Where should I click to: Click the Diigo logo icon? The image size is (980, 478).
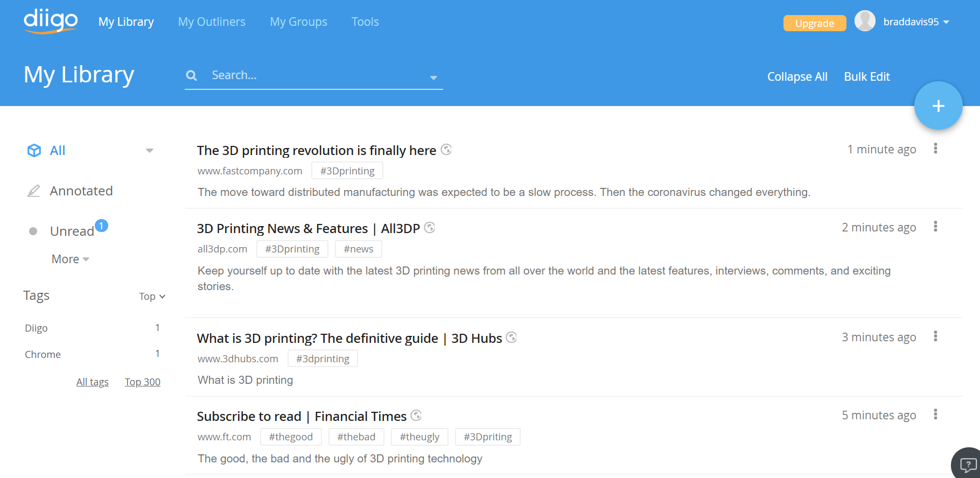[51, 22]
